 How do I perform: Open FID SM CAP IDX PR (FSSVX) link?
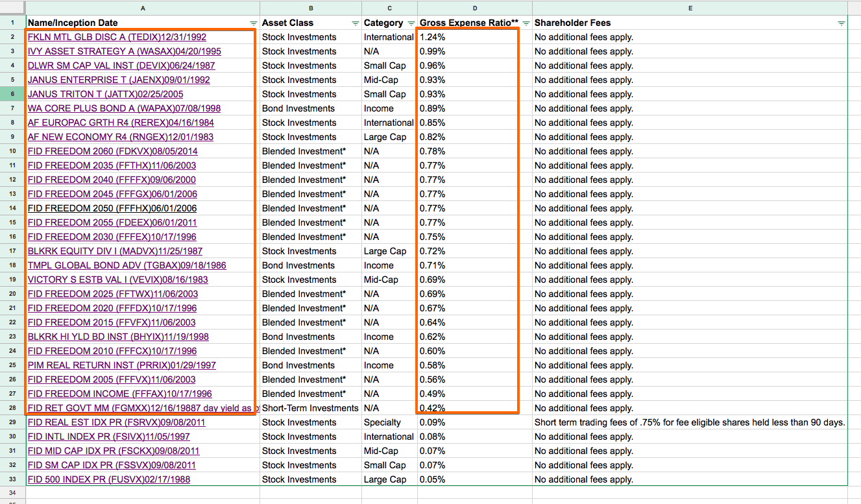point(112,465)
